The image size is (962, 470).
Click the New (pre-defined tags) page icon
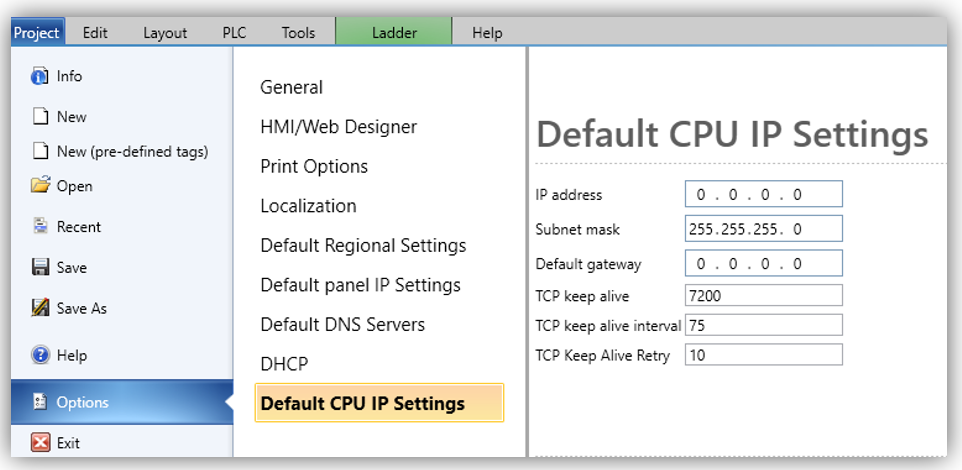pos(40,151)
